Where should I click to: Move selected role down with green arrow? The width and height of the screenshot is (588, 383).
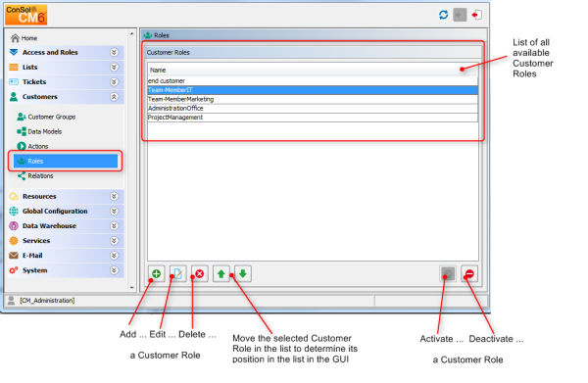pos(243,274)
